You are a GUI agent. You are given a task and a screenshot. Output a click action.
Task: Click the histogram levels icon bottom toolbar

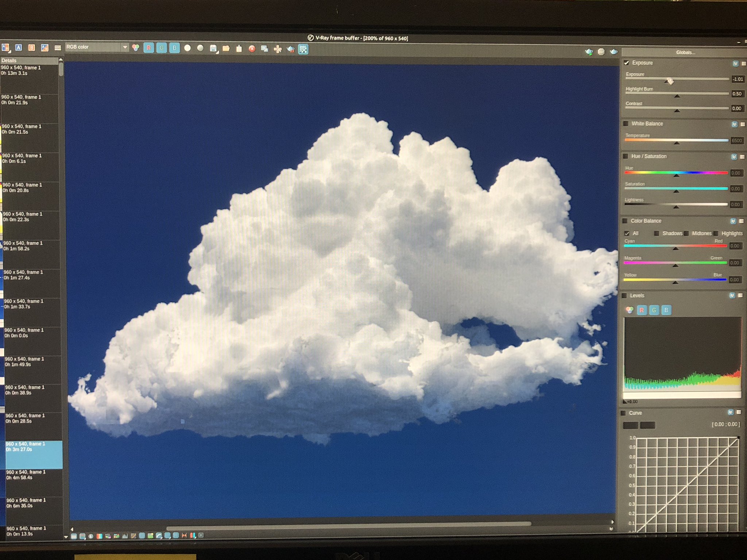[x=125, y=536]
